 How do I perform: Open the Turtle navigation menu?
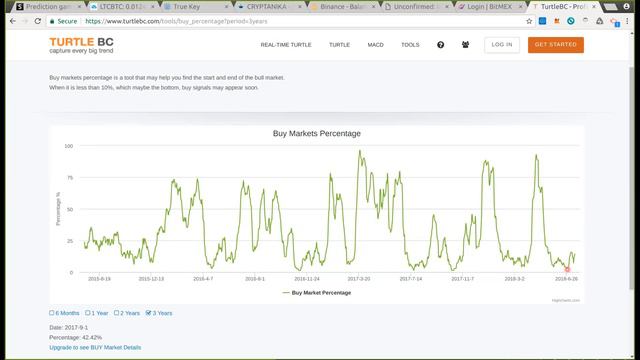(x=340, y=45)
